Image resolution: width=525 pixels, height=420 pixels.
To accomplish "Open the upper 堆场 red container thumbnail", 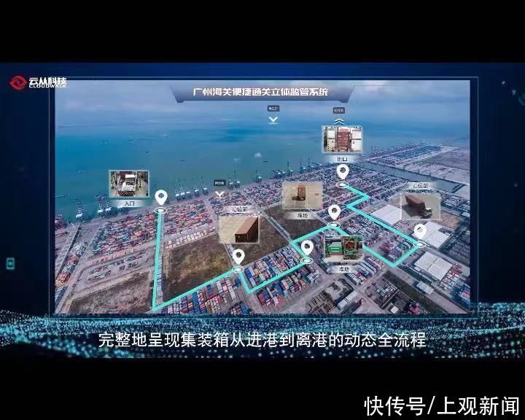I will [302, 197].
